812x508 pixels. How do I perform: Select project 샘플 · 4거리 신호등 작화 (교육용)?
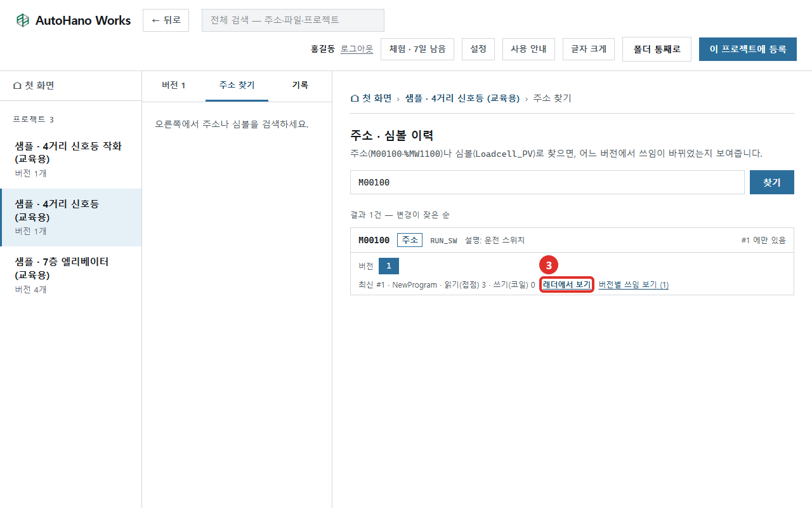[x=70, y=159]
